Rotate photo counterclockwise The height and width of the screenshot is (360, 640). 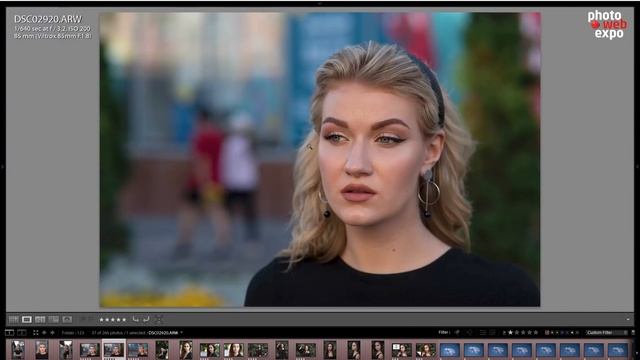pos(136,319)
